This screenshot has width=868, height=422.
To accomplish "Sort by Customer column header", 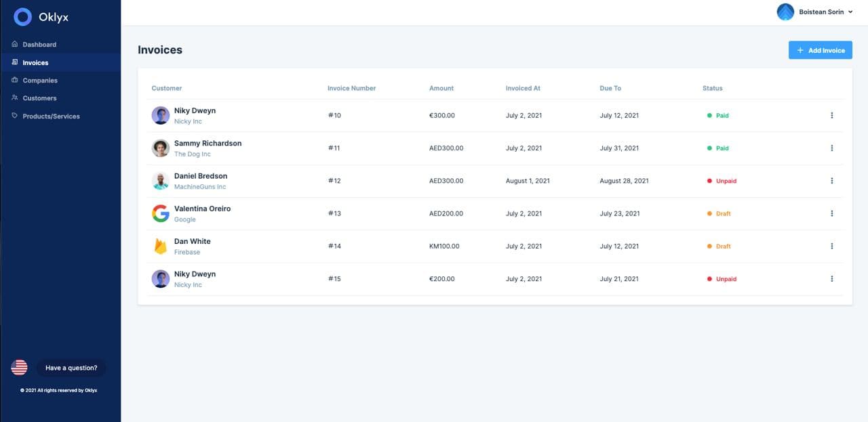I will tap(167, 88).
